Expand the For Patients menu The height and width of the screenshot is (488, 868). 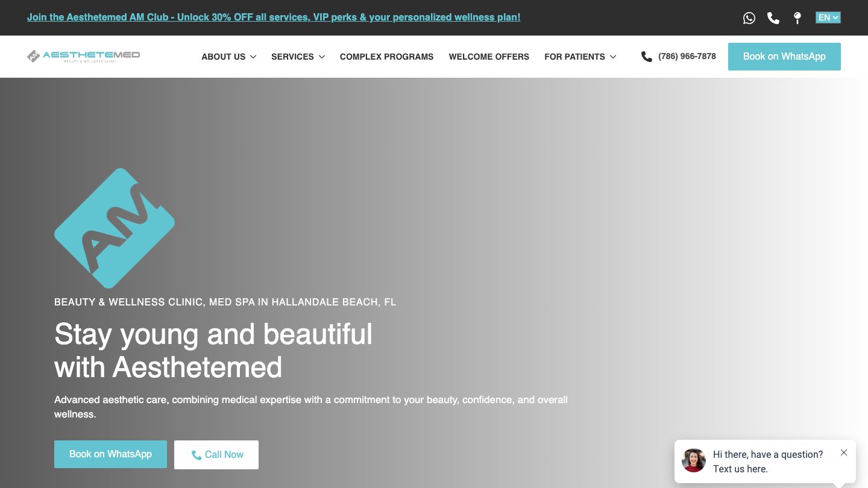[x=580, y=57]
